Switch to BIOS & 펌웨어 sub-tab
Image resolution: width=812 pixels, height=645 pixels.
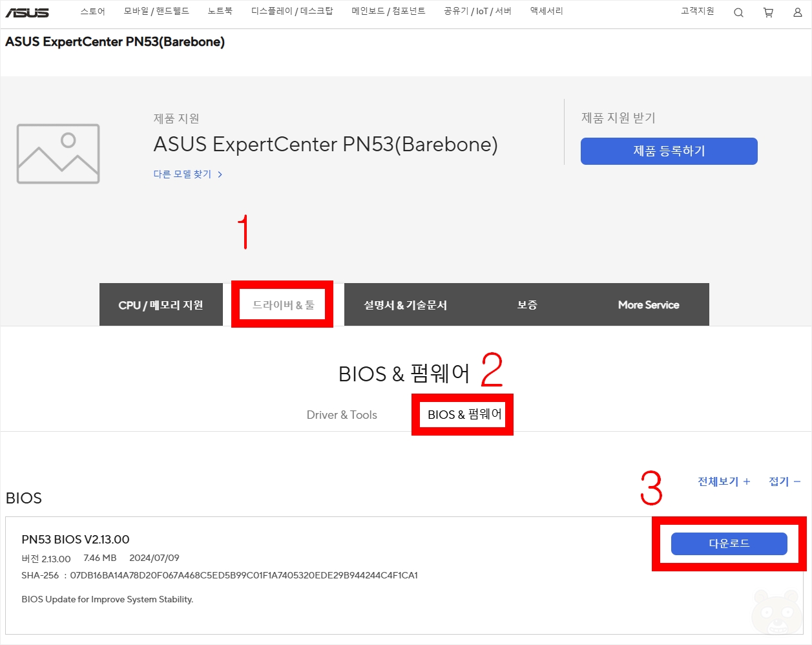[464, 414]
